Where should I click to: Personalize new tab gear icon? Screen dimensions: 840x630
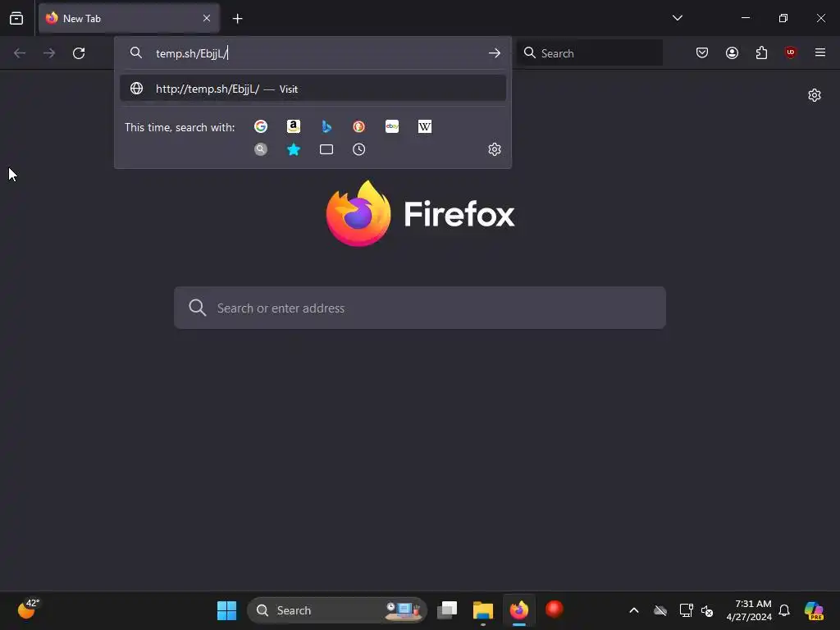click(815, 95)
